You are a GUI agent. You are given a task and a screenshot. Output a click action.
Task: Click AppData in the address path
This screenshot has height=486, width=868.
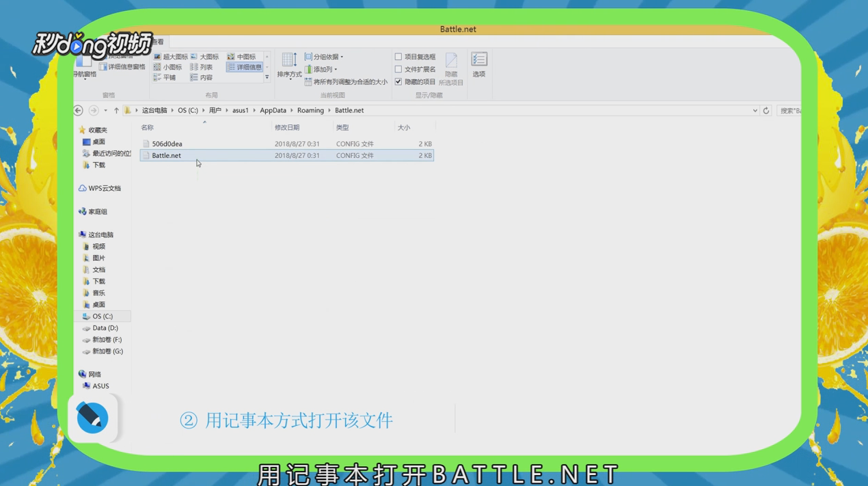[273, 110]
